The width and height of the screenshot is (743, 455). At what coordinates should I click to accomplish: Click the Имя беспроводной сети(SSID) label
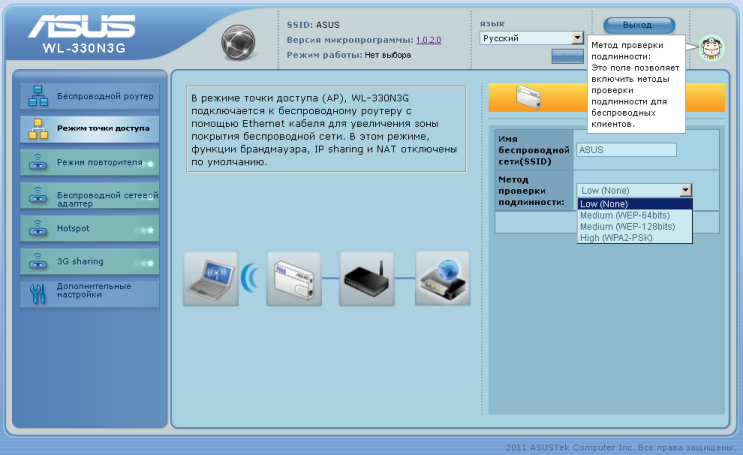pyautogui.click(x=534, y=150)
